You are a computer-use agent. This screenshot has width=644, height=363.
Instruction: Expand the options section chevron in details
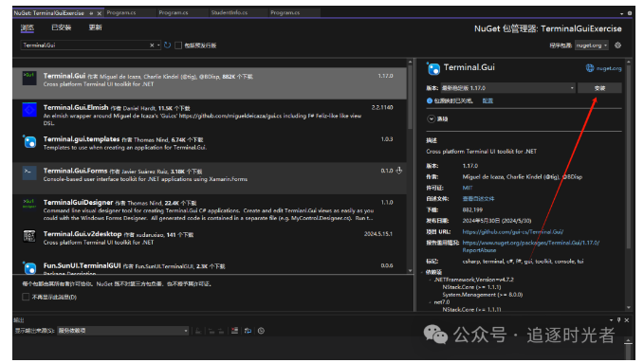point(432,118)
